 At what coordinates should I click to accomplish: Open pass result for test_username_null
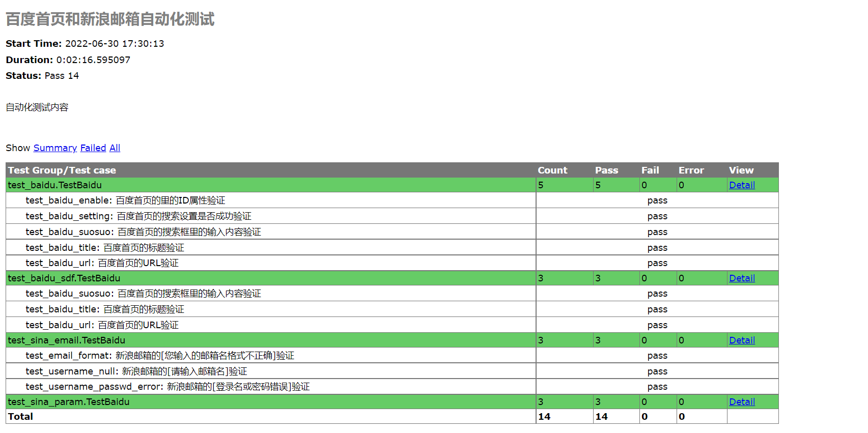coord(657,371)
